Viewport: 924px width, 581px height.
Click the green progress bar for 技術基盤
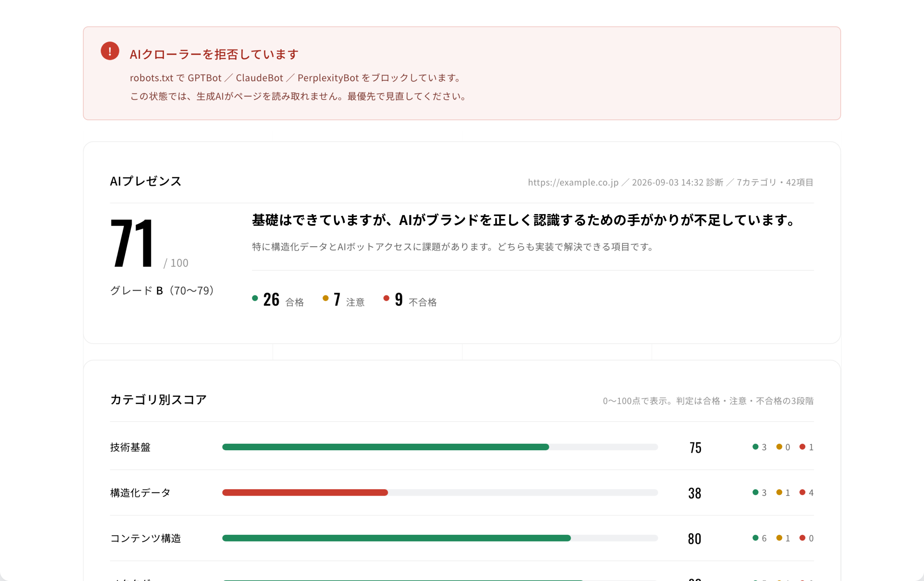(385, 447)
